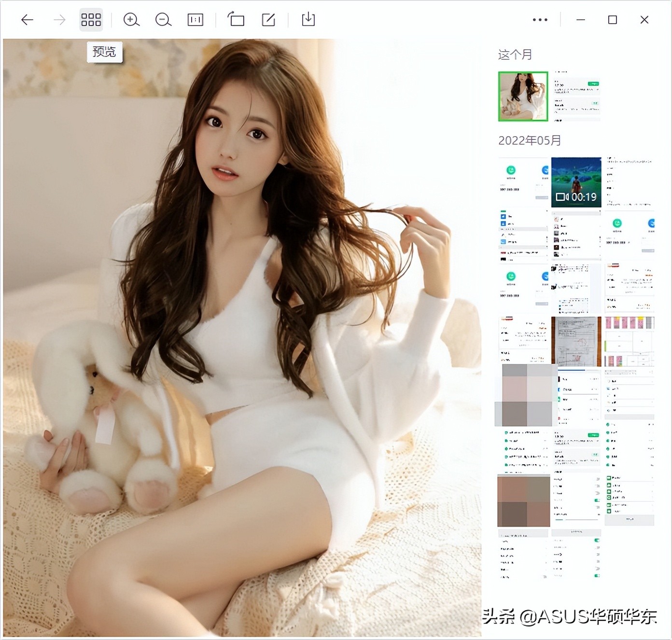Viewport: 672px width, 640px height.
Task: Open the 00:19 video thumbnail
Action: pos(576,182)
